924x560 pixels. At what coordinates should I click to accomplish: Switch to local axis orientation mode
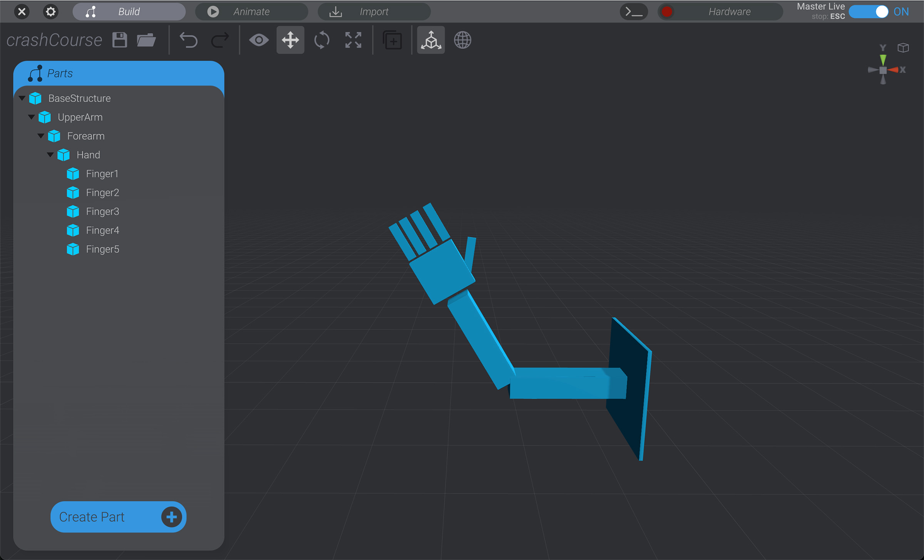430,40
